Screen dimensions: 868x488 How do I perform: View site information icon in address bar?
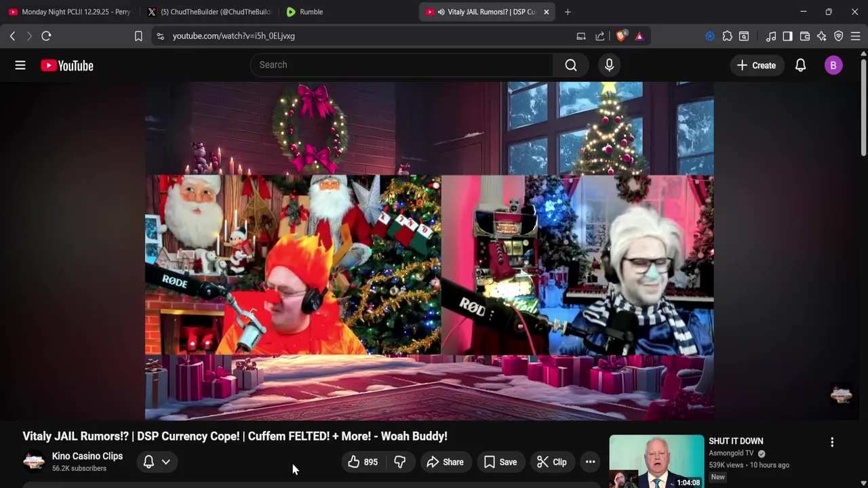[x=160, y=36]
